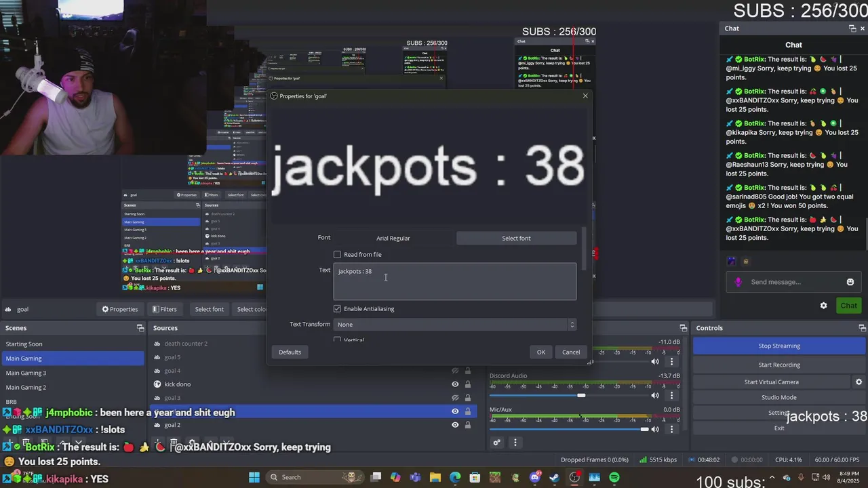Pop out the Scenes dock panel
The image size is (868, 488).
coord(140,328)
